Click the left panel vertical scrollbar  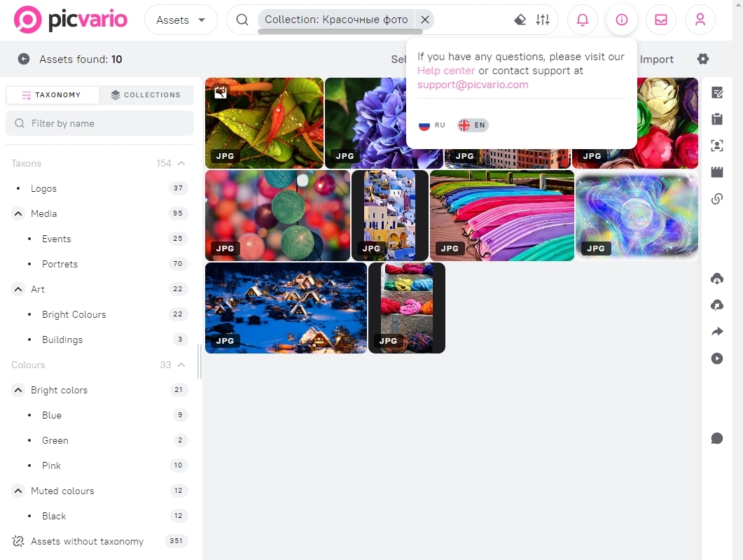click(199, 362)
